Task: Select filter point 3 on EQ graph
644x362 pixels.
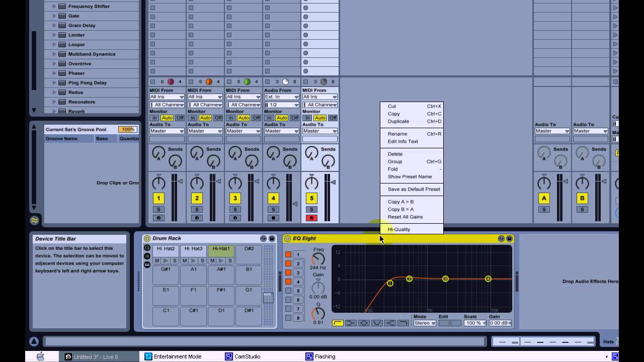Action: tap(445, 279)
